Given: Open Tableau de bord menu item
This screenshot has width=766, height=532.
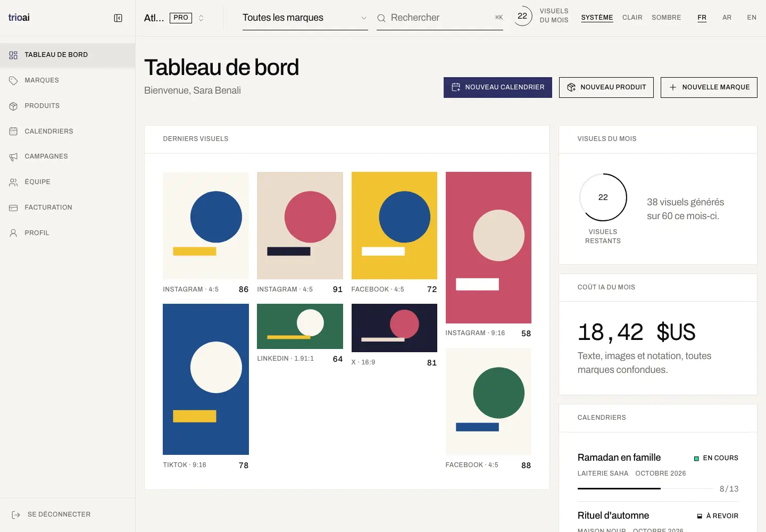Looking at the screenshot, I should click(x=68, y=55).
